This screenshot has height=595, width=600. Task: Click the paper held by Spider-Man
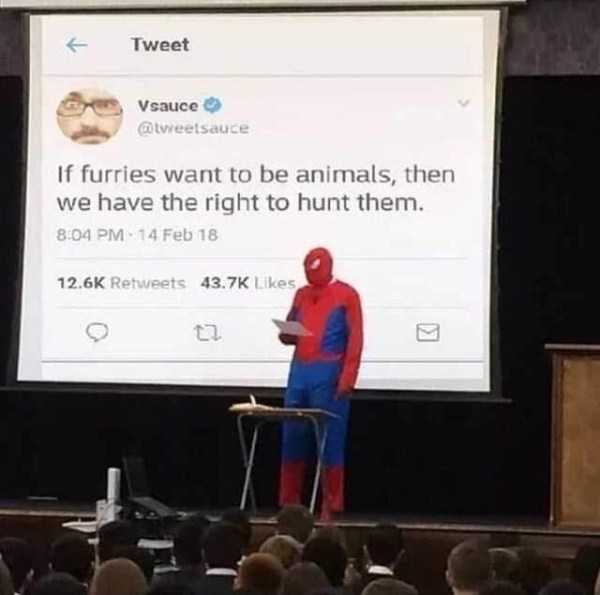point(292,327)
